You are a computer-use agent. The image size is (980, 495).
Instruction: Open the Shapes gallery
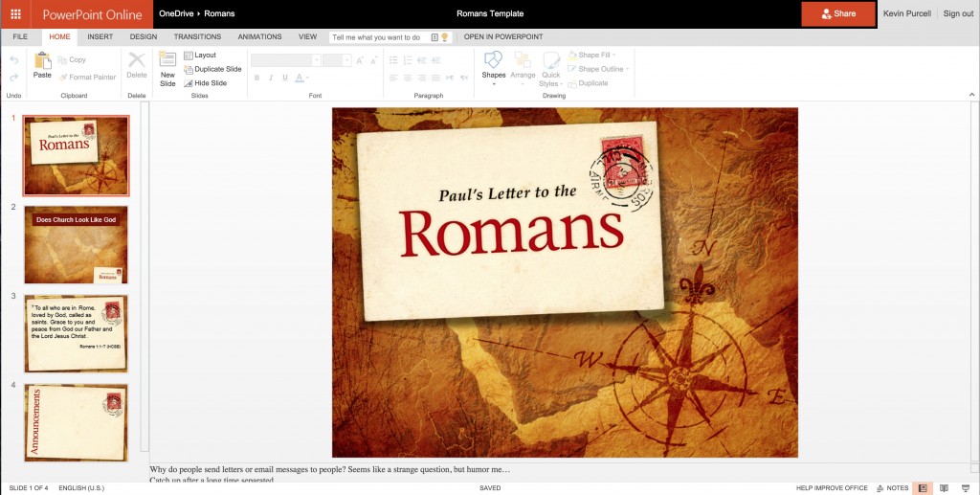pos(493,68)
